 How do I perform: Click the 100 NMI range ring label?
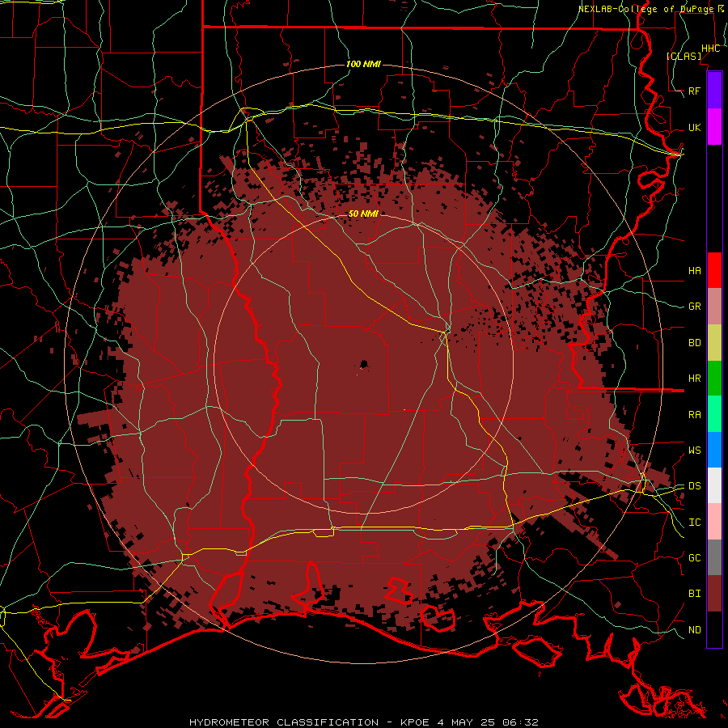point(363,64)
